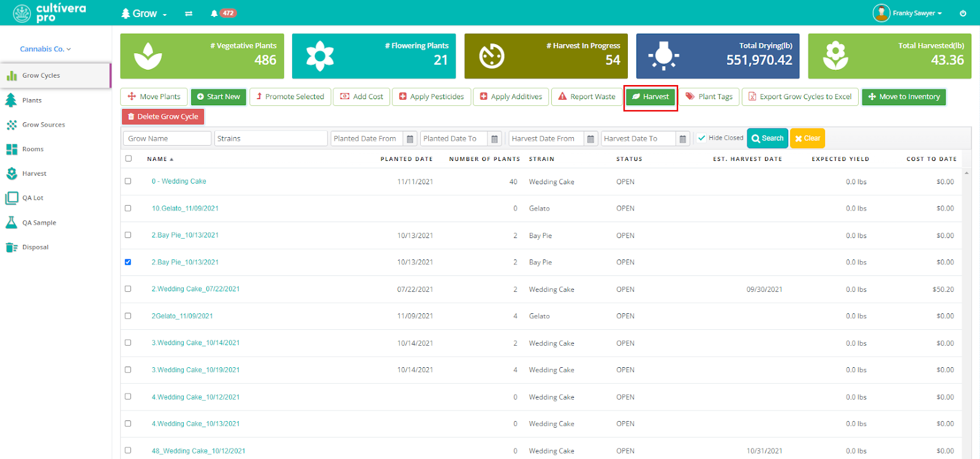Check the 0 - Wedding Cake row checkbox
This screenshot has width=980, height=459.
click(128, 181)
